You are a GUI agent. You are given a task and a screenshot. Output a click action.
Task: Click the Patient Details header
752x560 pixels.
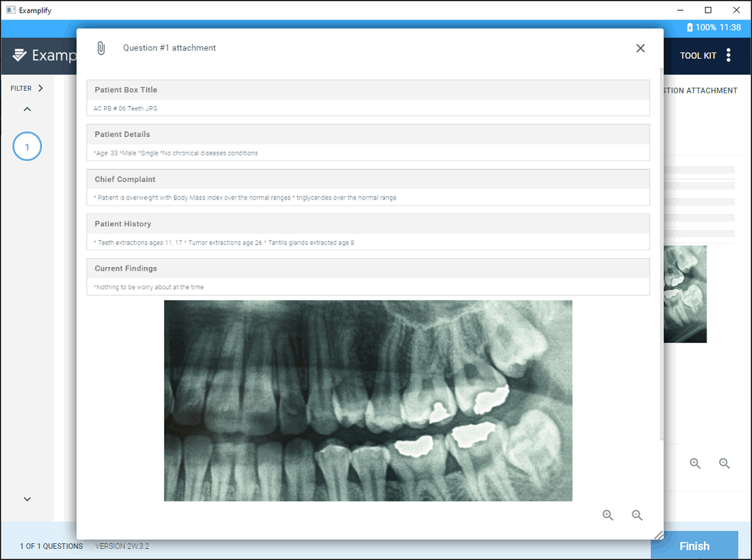coord(368,134)
